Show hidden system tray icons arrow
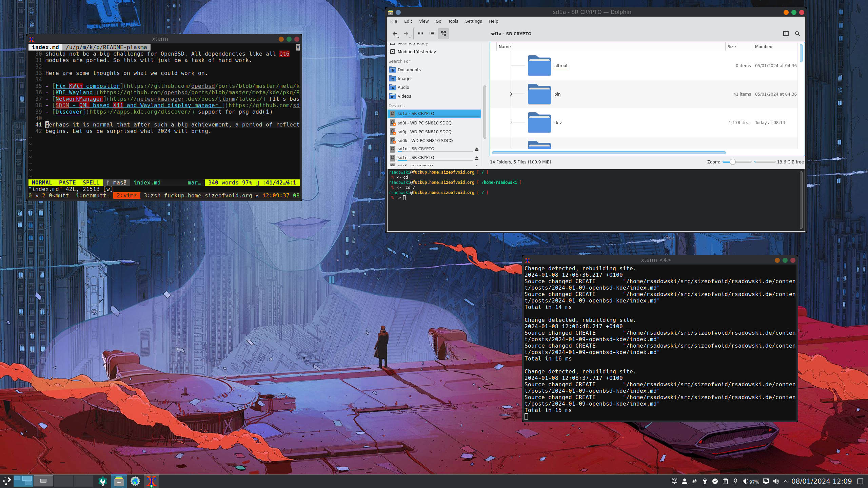 [x=786, y=481]
